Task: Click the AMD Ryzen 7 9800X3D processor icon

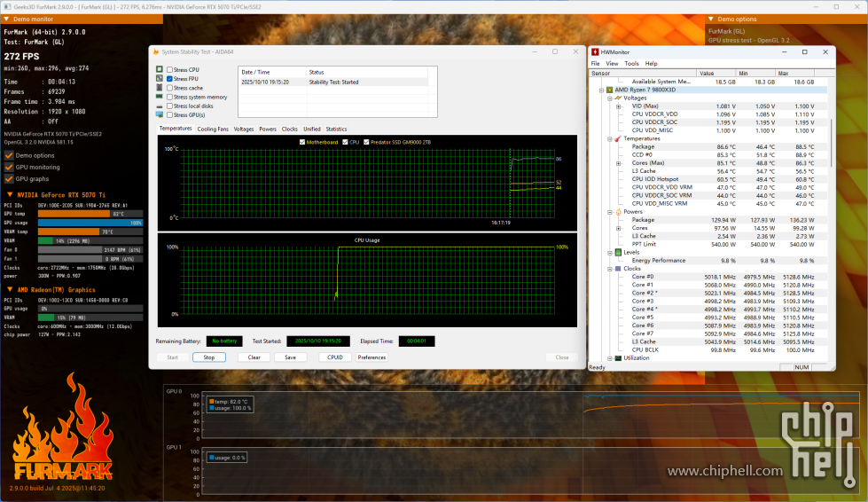Action: coord(609,90)
